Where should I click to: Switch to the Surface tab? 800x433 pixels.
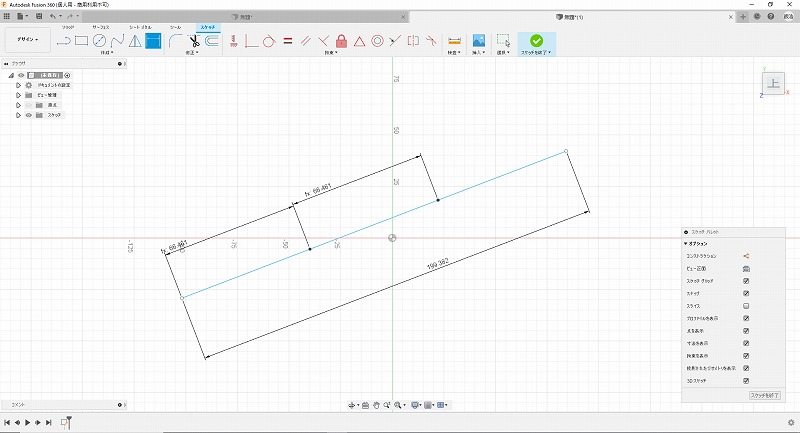[101, 27]
